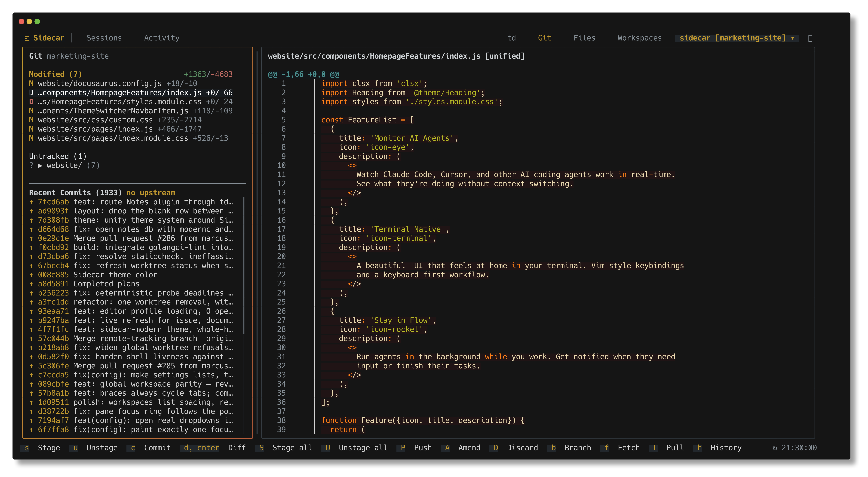Select commit 1d09511 workspaces list spacing
This screenshot has height=477, width=868.
(131, 402)
